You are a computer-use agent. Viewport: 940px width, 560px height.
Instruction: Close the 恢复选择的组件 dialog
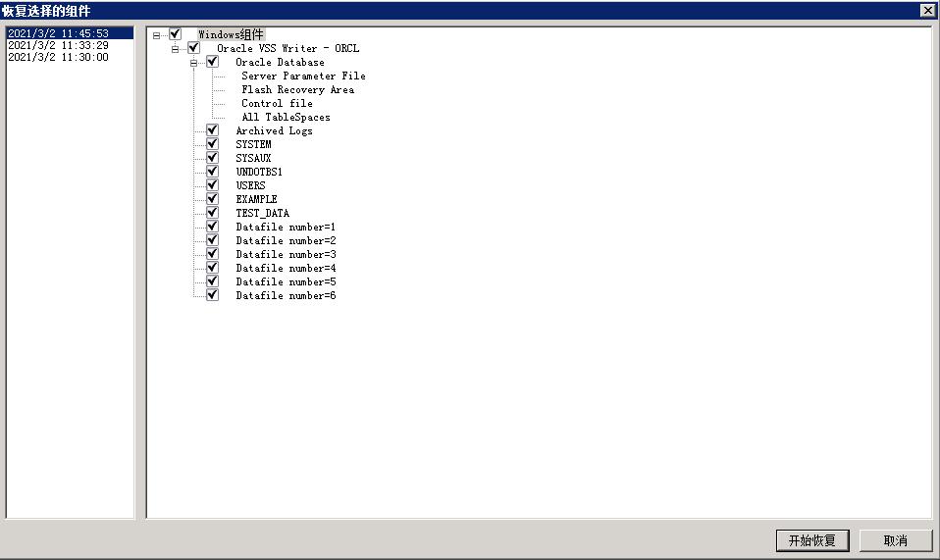(927, 10)
